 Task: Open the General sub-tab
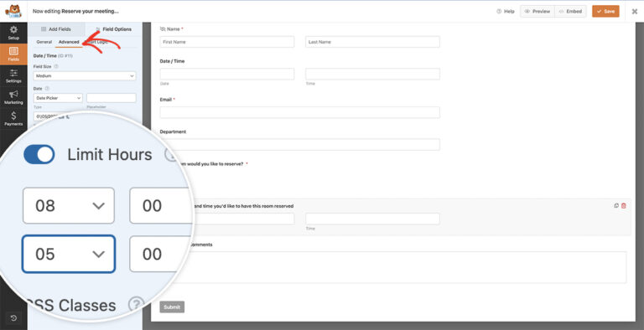(x=44, y=42)
